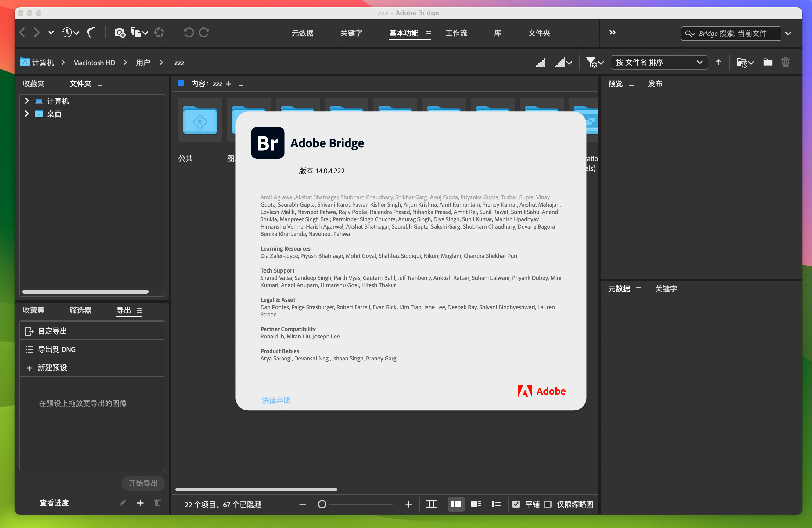812x528 pixels.
Task: Click the new folder creation icon
Action: click(767, 63)
